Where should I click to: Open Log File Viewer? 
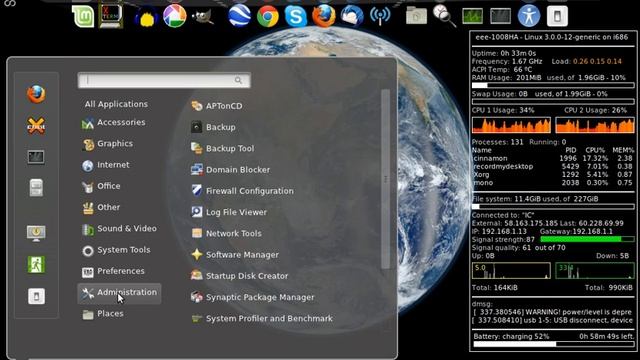click(x=229, y=212)
